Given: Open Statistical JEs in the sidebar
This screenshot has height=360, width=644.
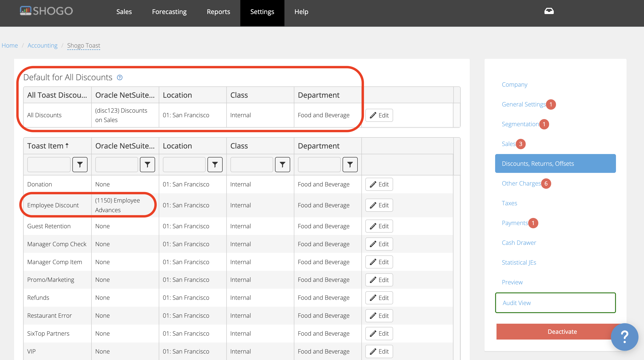Looking at the screenshot, I should click(x=519, y=263).
